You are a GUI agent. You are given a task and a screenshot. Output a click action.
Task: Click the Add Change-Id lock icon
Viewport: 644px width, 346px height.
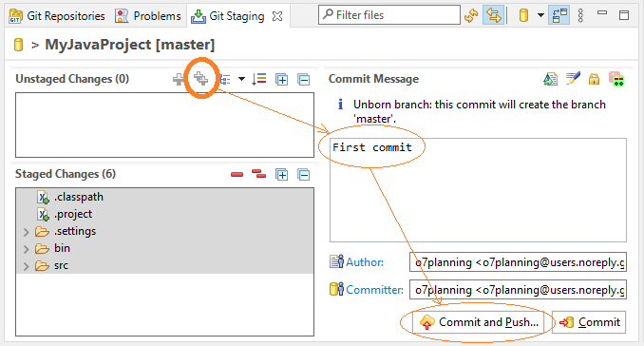point(594,79)
